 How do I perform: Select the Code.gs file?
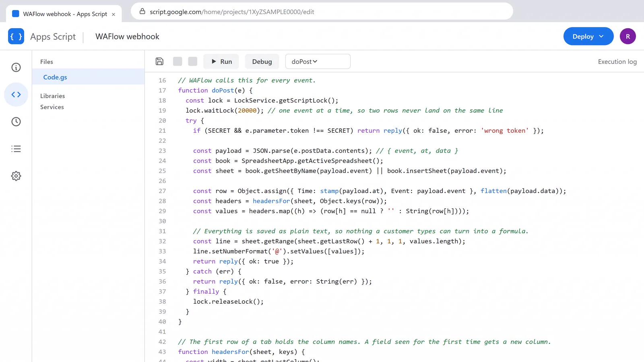88,77
